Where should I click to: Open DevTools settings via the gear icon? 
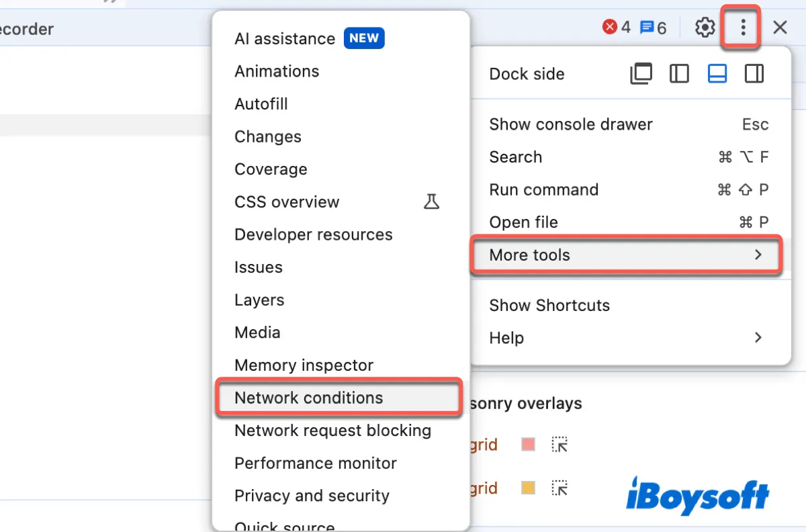(x=705, y=27)
